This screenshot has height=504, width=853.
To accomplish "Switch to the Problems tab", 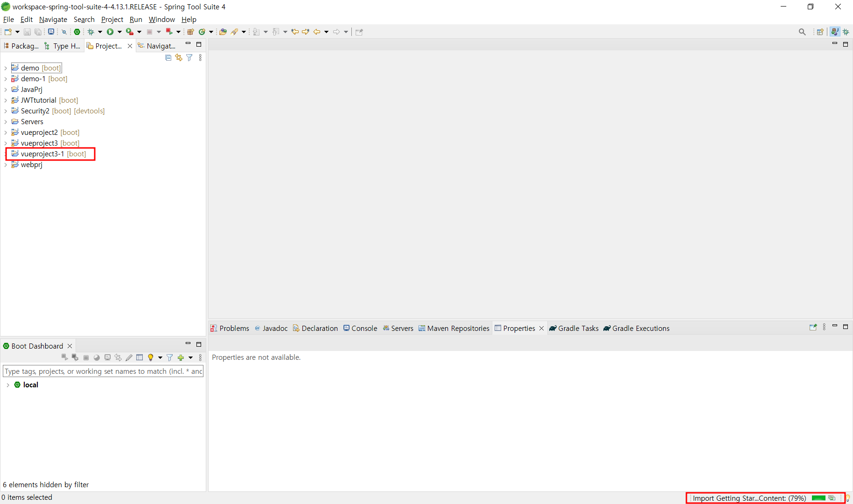I will pos(230,329).
